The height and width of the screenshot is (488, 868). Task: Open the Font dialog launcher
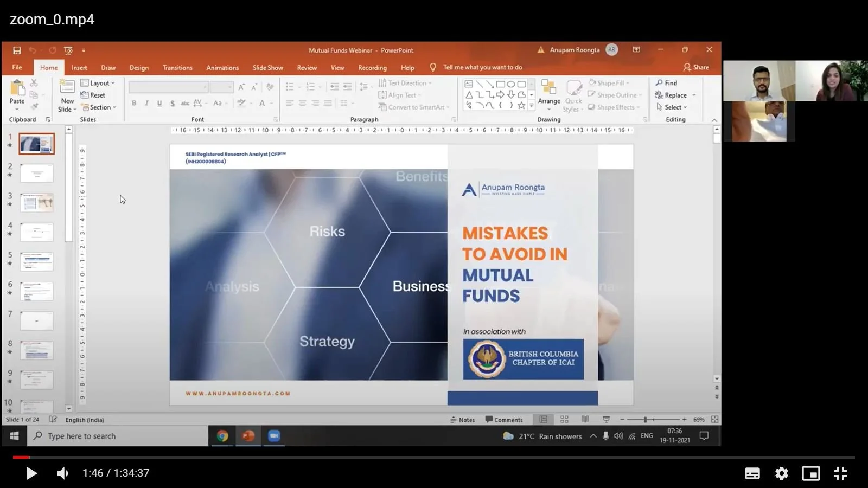276,120
